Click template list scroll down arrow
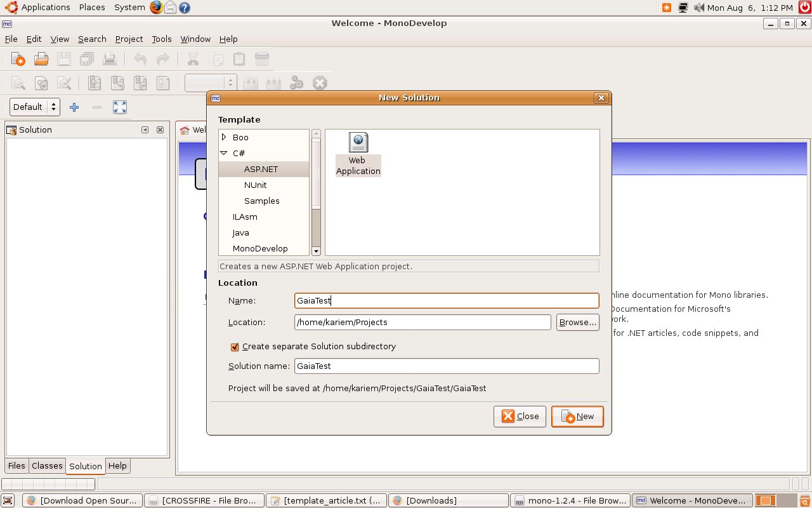Screen dimensions: 812x508 pos(316,251)
